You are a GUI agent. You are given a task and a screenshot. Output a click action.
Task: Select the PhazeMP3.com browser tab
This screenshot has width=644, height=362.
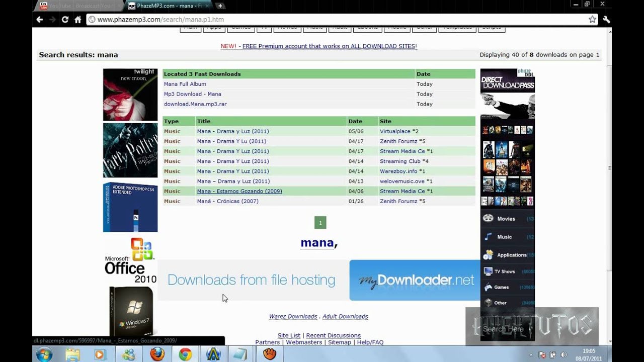click(x=169, y=6)
